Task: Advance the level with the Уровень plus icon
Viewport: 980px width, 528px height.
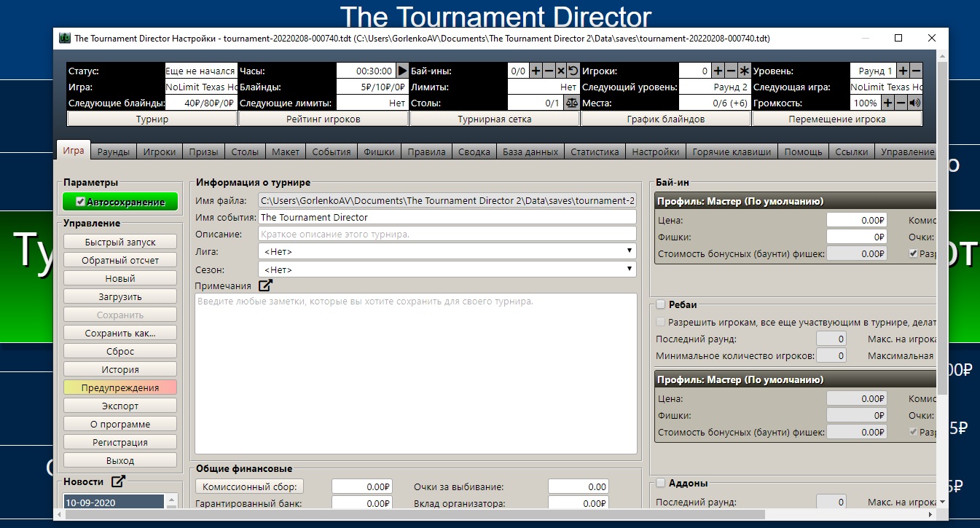Action: 903,71
